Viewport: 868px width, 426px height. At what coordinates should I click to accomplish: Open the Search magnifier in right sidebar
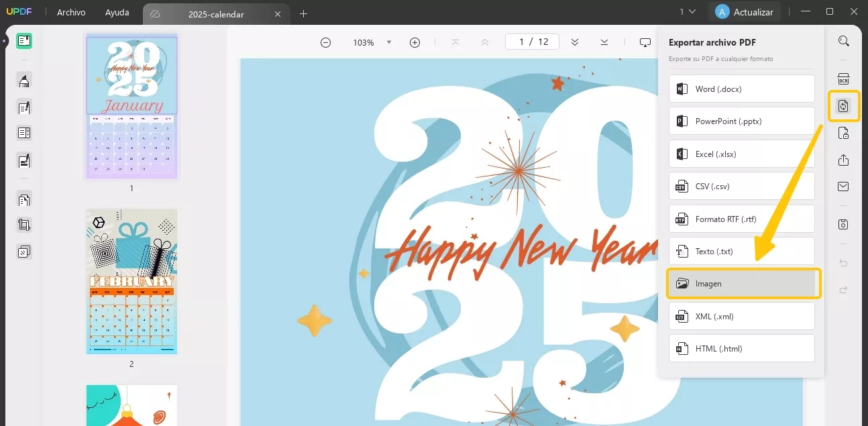pyautogui.click(x=844, y=41)
